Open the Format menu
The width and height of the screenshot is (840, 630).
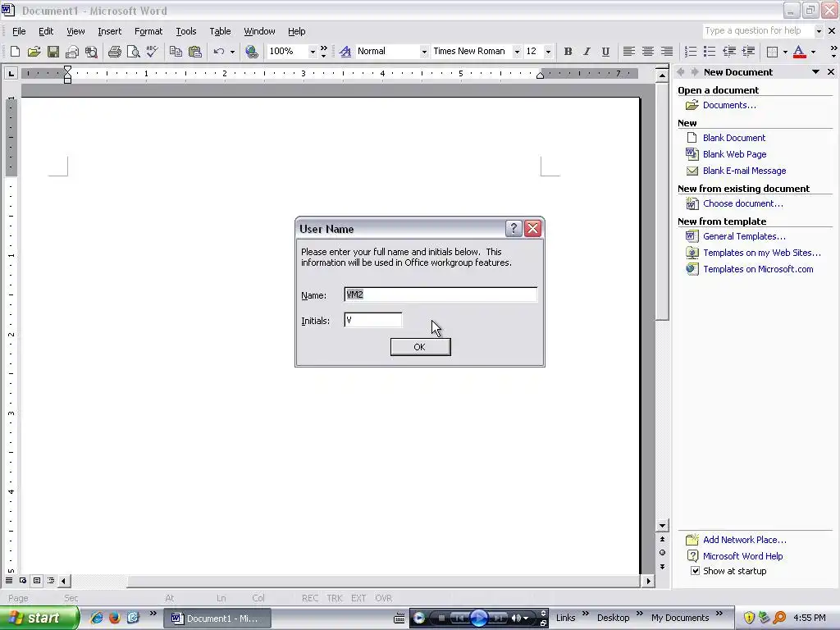148,31
